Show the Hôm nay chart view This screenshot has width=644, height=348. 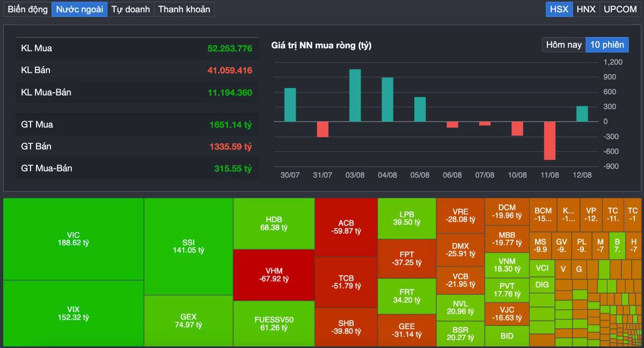(564, 45)
